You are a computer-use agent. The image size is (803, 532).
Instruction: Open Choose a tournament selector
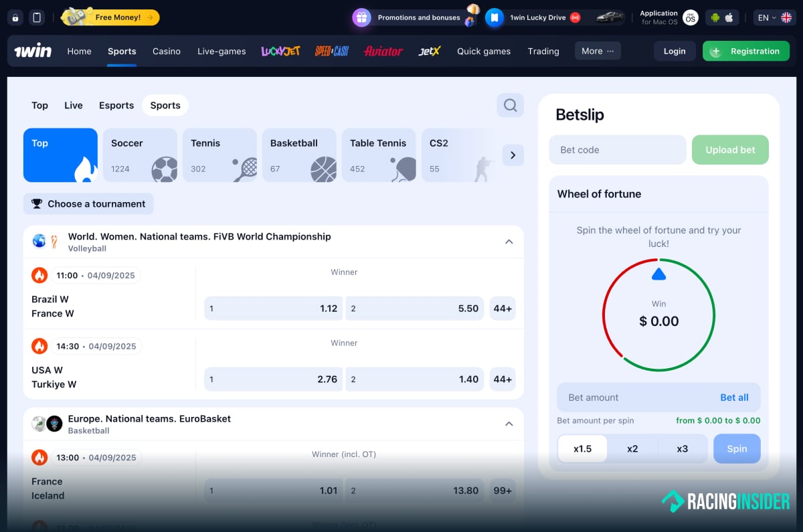[88, 204]
